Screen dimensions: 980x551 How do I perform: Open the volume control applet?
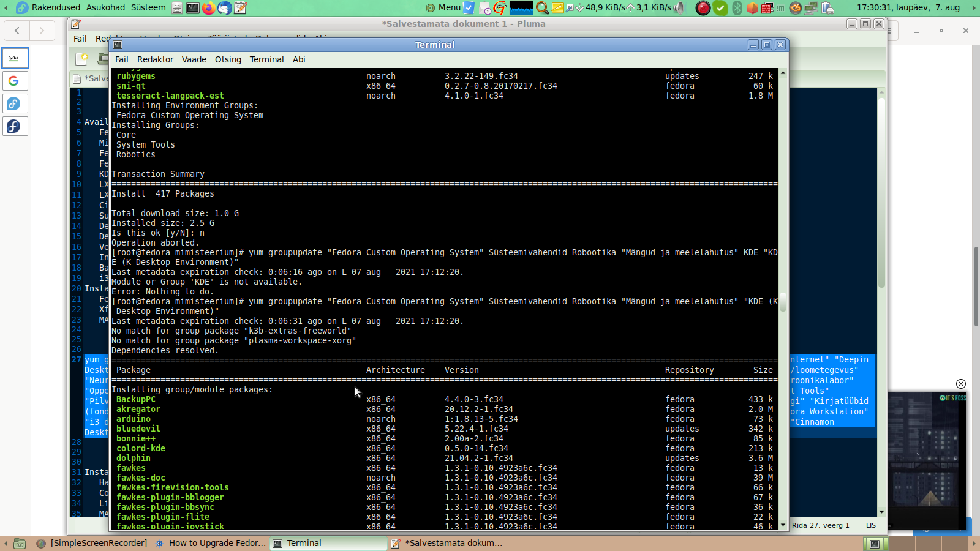click(x=680, y=8)
